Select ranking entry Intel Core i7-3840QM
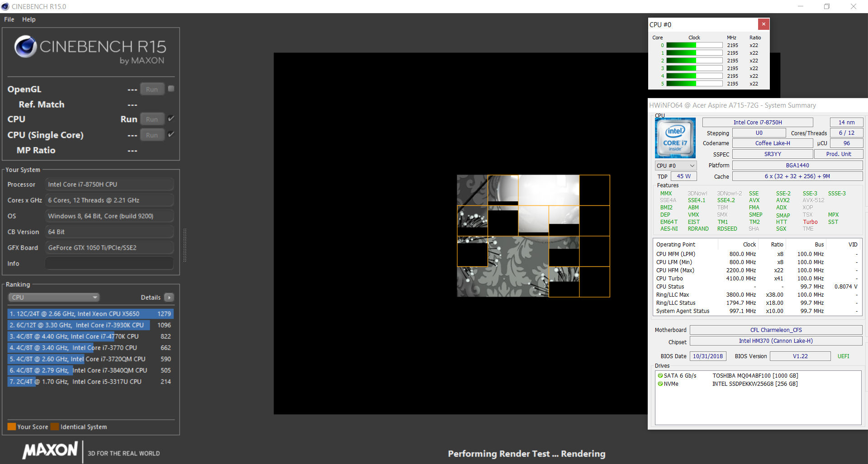This screenshot has width=868, height=464. tap(90, 370)
